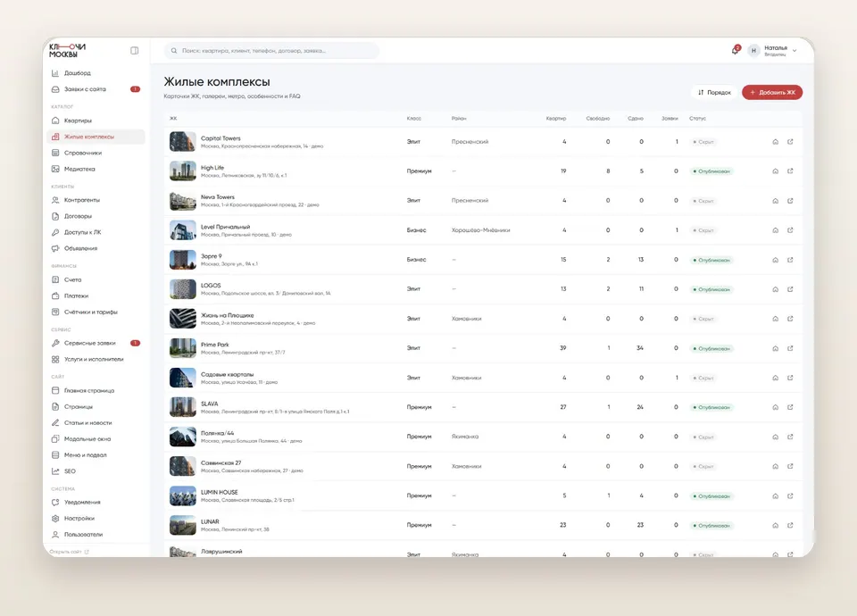
Task: Click the Скрыт status badge for Жизнь на Плющихе
Action: pos(703,319)
